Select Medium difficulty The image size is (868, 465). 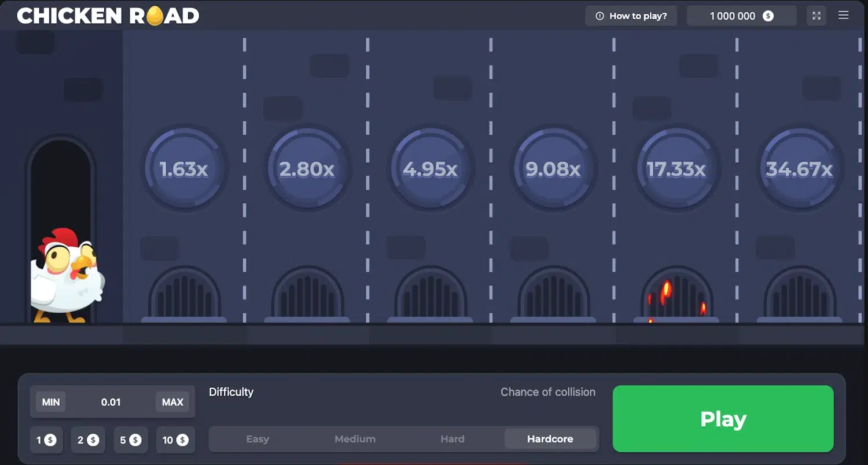(355, 439)
